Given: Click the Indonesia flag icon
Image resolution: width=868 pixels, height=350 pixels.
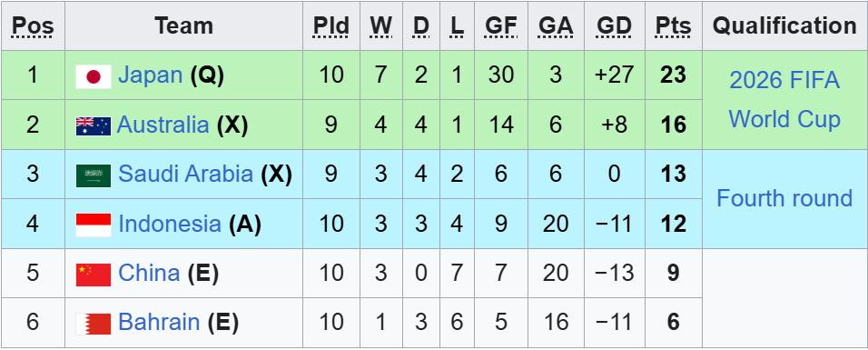Looking at the screenshot, I should 93,225.
